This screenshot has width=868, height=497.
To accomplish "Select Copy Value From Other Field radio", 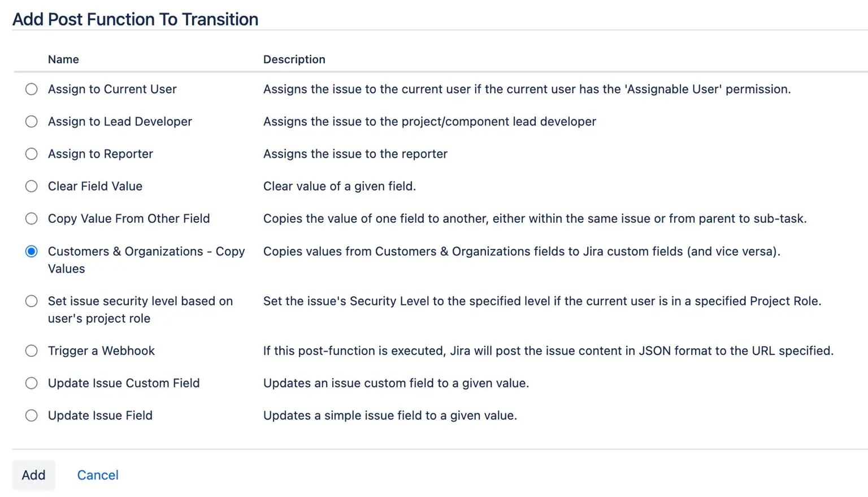I will [x=32, y=219].
